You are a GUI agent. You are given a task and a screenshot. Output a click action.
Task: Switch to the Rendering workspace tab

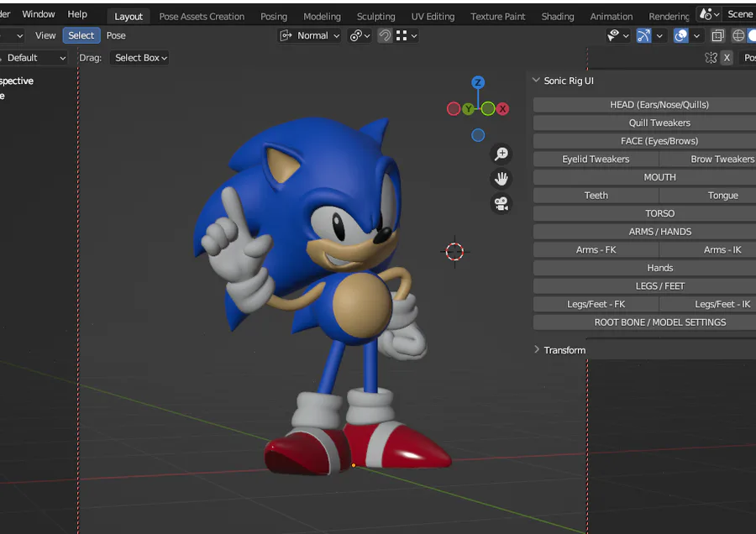click(669, 17)
